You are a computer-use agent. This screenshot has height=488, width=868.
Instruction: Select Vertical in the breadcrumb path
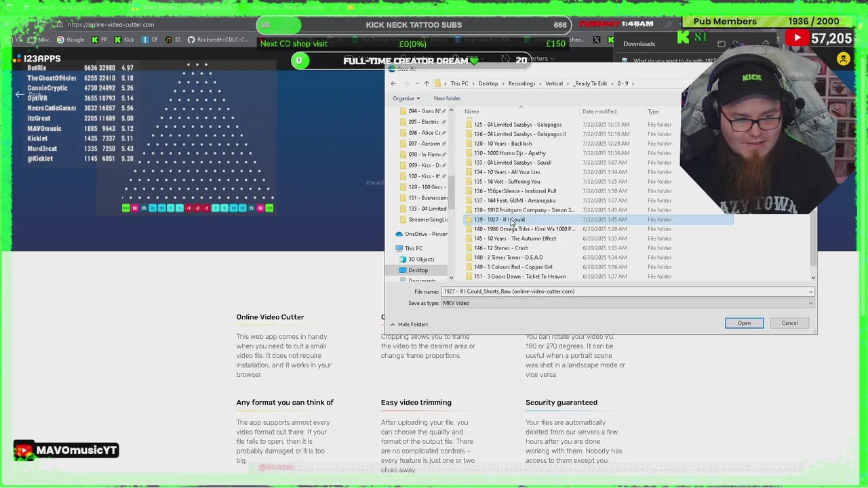tap(554, 83)
